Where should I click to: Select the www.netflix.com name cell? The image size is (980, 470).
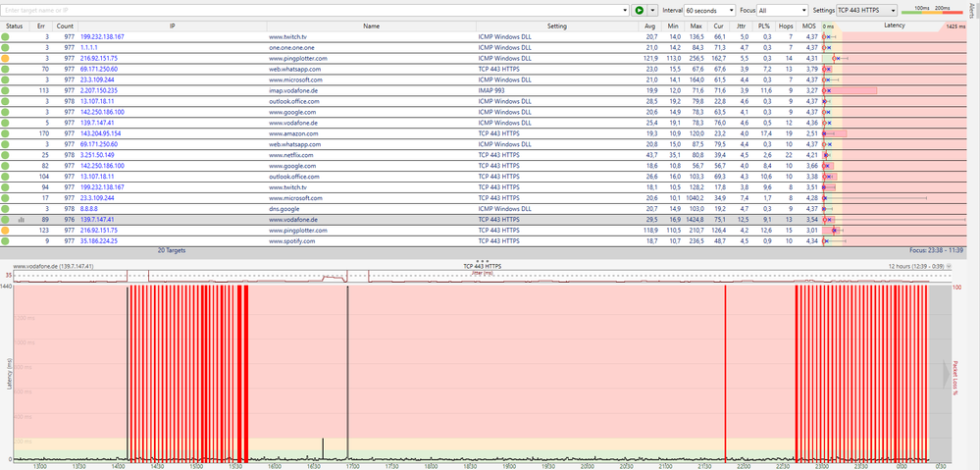371,155
